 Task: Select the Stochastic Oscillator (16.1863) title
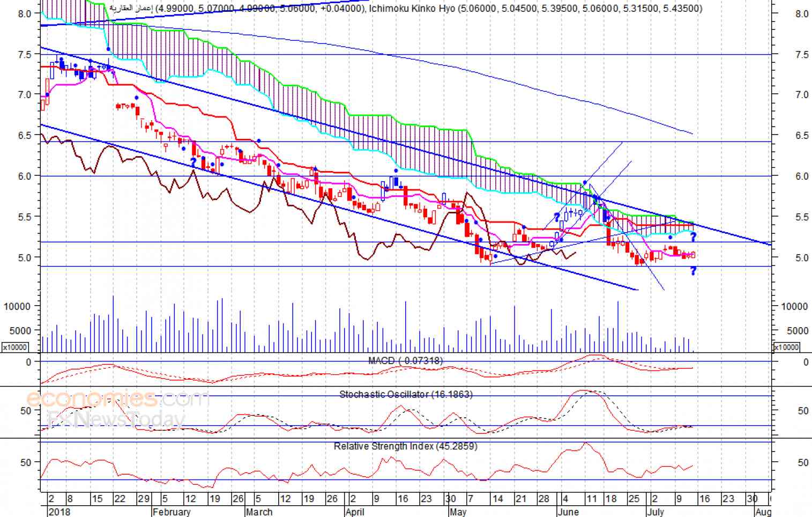coord(406,394)
